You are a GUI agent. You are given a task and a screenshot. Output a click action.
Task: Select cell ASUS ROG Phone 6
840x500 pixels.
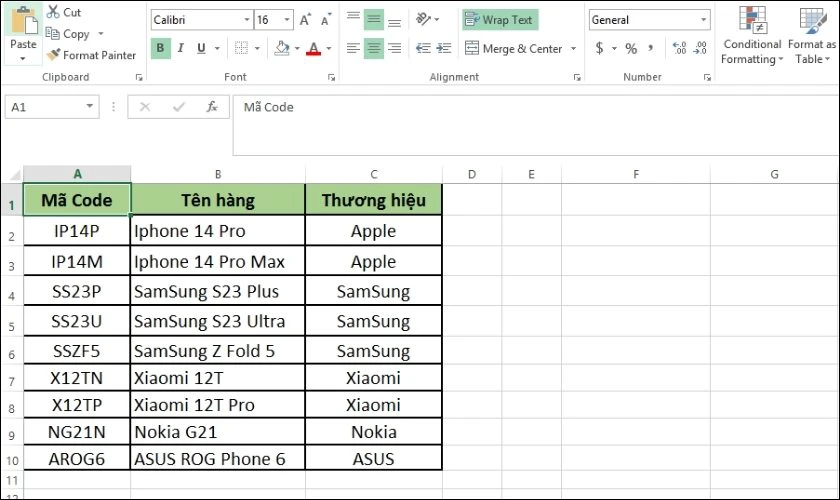pyautogui.click(x=218, y=459)
